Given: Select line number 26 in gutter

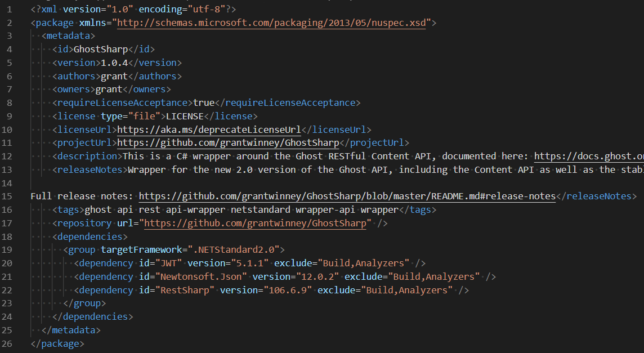Looking at the screenshot, I should pos(7,344).
